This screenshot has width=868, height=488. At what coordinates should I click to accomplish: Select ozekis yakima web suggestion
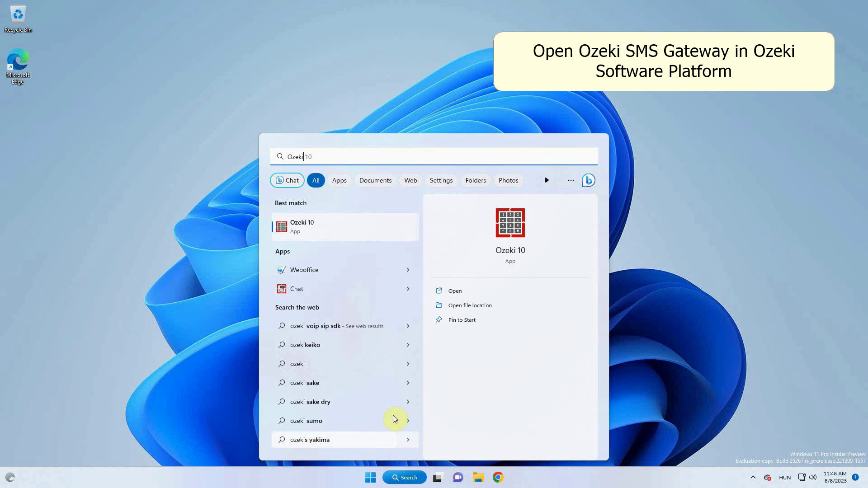point(335,440)
